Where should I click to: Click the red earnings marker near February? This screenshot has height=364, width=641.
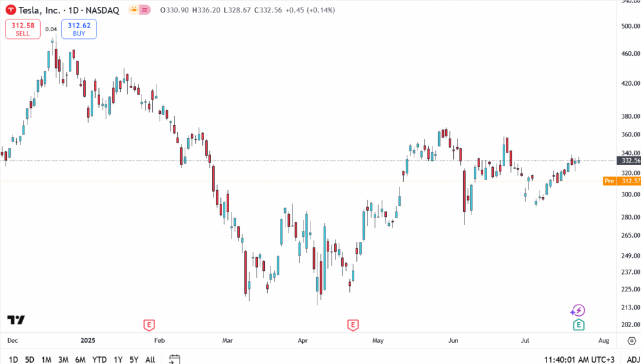(149, 325)
